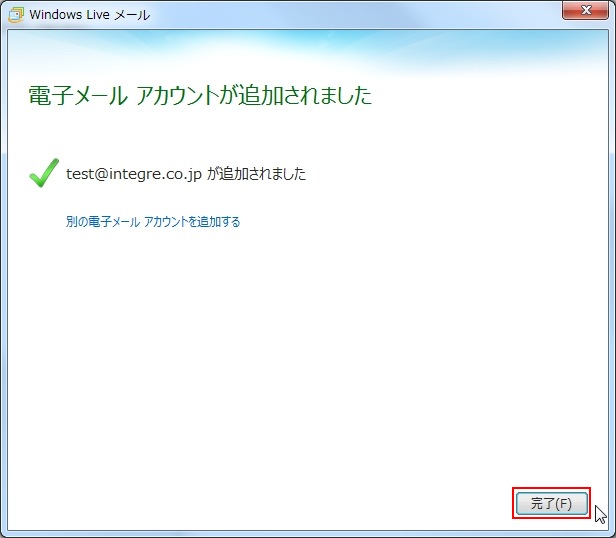Open the 別の電子メール アカウントを追加する link

pos(153,222)
